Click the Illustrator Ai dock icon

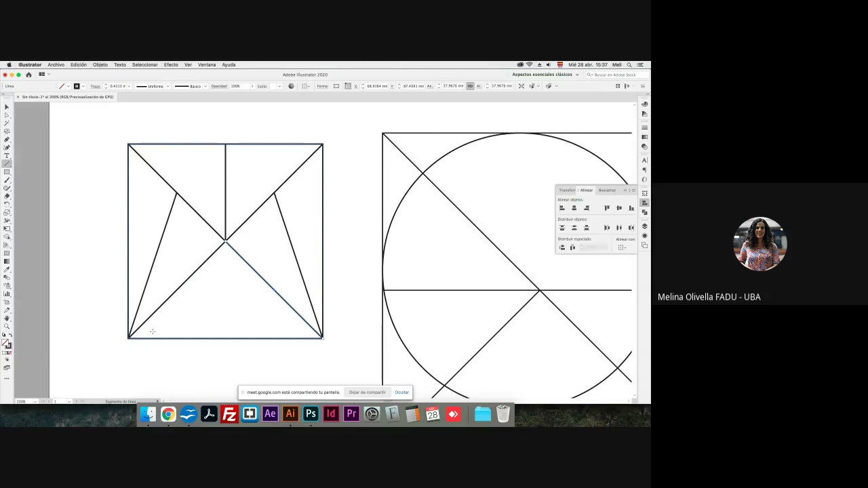click(x=290, y=414)
